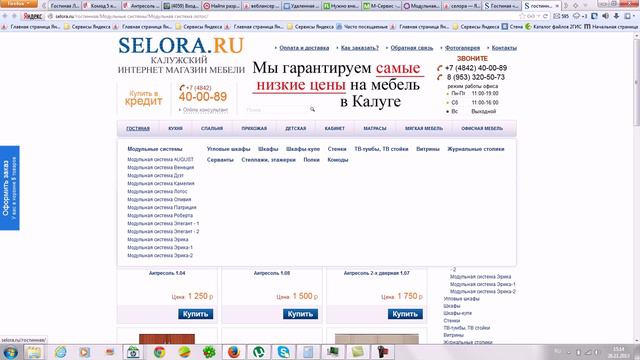
Task: Open 'Модульная система Элегант - 2' link
Action: [x=163, y=231]
